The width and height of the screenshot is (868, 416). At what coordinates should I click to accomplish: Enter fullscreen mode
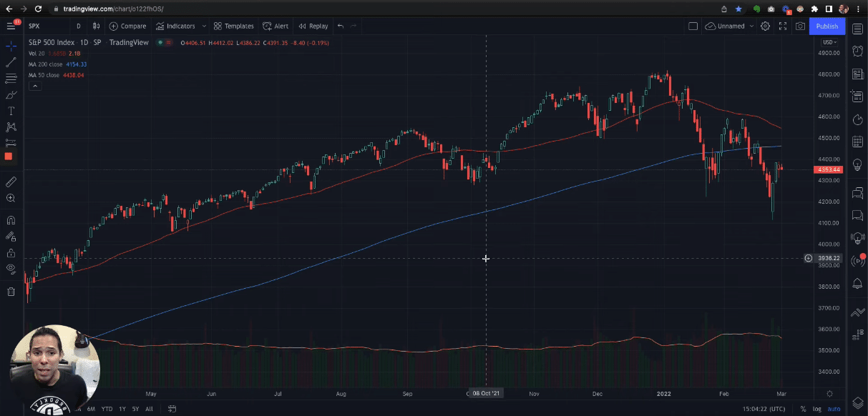coord(783,26)
